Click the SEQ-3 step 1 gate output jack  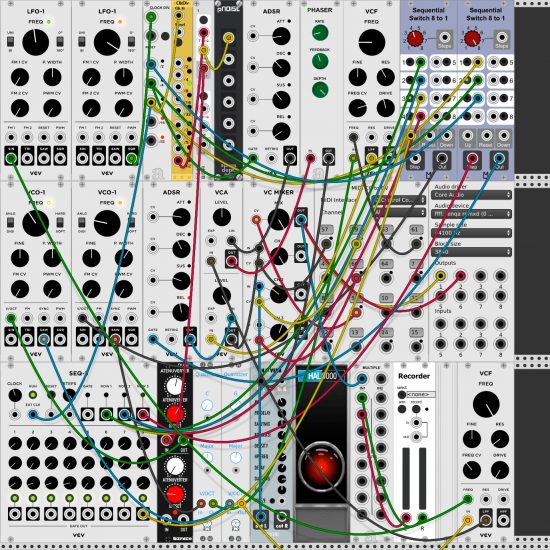[x=15, y=514]
